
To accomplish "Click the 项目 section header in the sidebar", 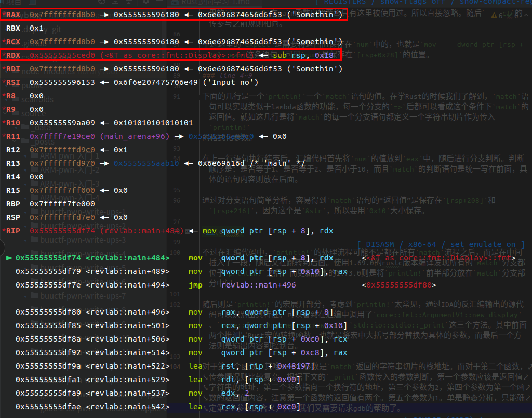I will click(x=13, y=3).
